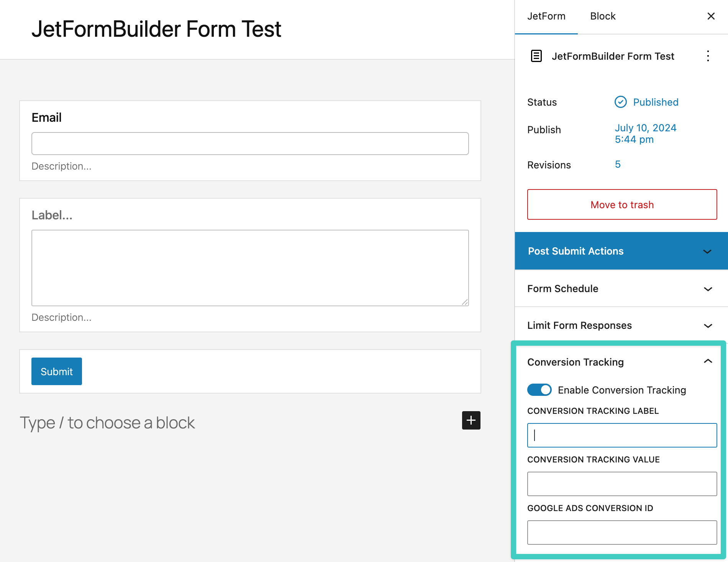Switch to the Block tab
The image size is (728, 562).
(x=602, y=16)
